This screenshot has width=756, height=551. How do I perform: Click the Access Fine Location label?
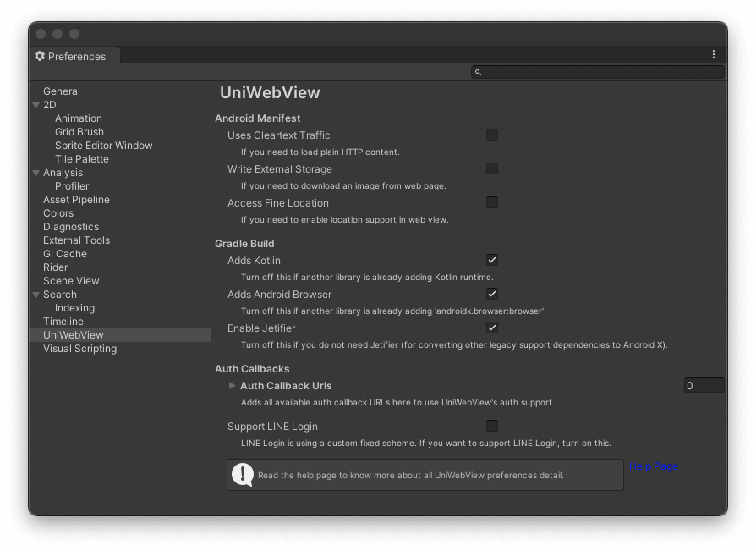coord(278,202)
